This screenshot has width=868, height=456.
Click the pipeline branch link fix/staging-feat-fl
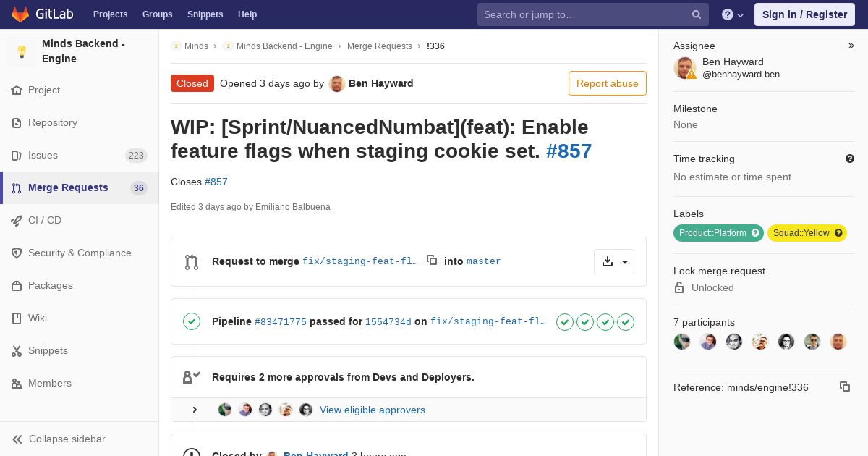[488, 322]
